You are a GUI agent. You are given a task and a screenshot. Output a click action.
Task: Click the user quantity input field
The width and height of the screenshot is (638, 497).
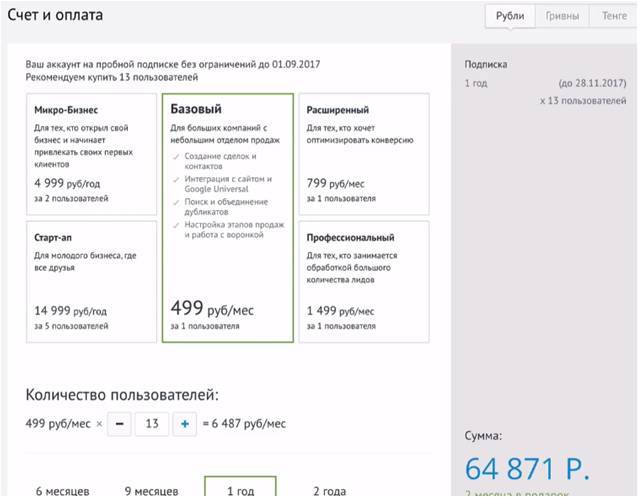click(151, 423)
